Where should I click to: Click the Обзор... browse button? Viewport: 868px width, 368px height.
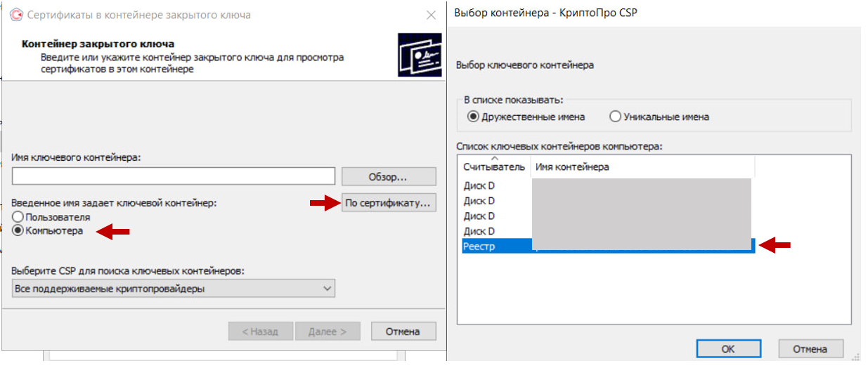pyautogui.click(x=389, y=176)
